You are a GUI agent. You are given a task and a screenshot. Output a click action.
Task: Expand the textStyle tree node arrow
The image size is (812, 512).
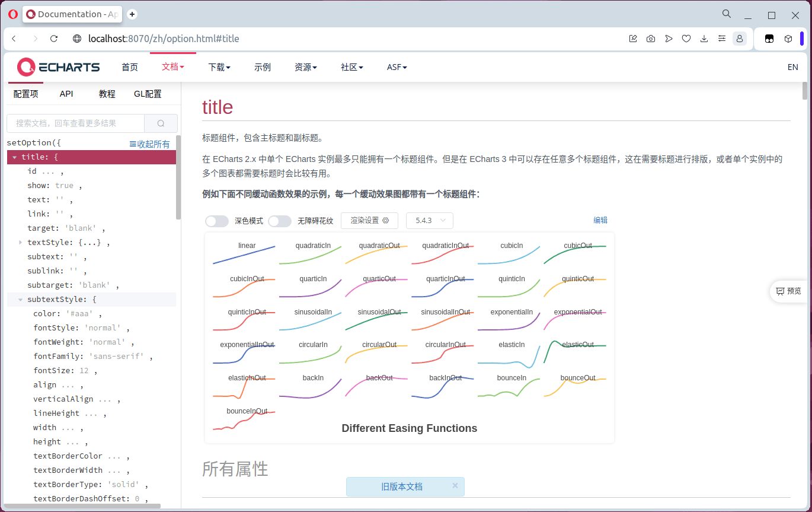[20, 242]
